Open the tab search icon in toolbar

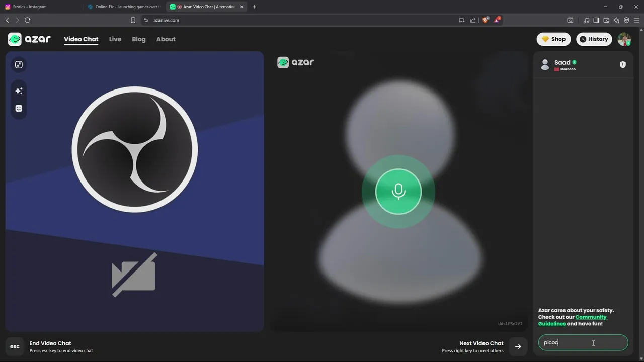pyautogui.click(x=570, y=20)
